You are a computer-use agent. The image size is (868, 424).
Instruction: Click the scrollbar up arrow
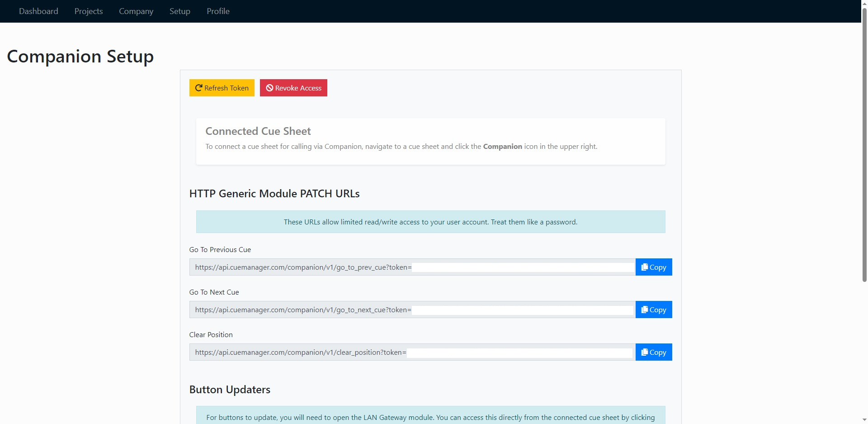(x=863, y=4)
